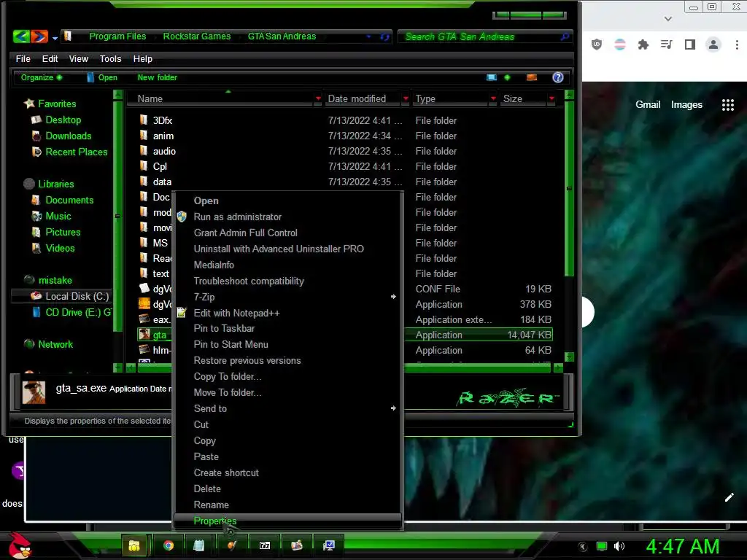Open the Name column filter dropdown
This screenshot has width=747, height=560.
tap(318, 98)
